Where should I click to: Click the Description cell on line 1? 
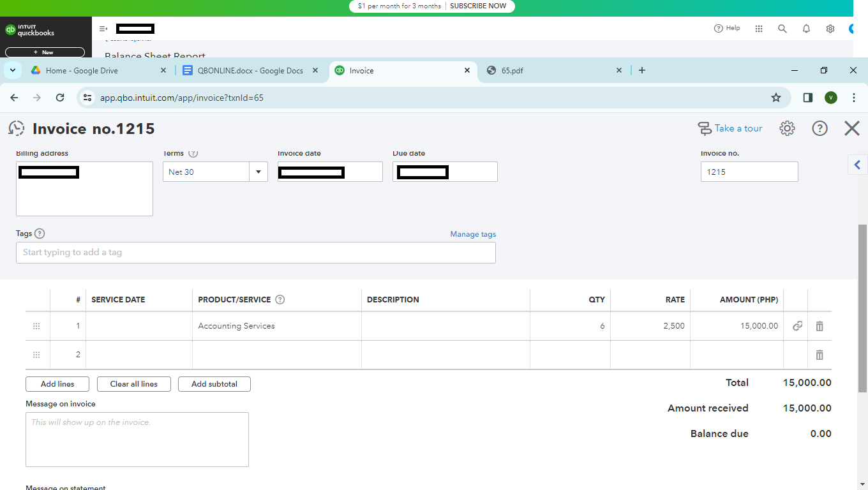(x=445, y=326)
